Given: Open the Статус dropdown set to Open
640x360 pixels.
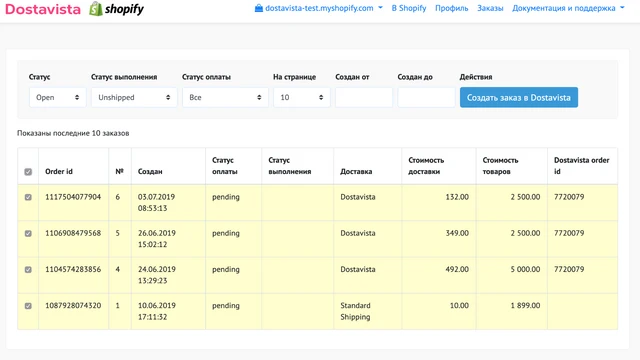Looking at the screenshot, I should tap(58, 98).
